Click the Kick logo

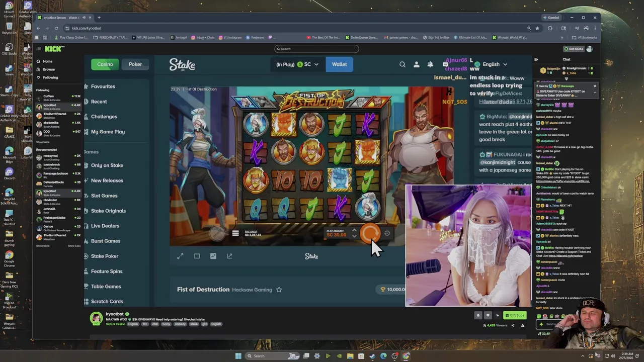click(54, 49)
